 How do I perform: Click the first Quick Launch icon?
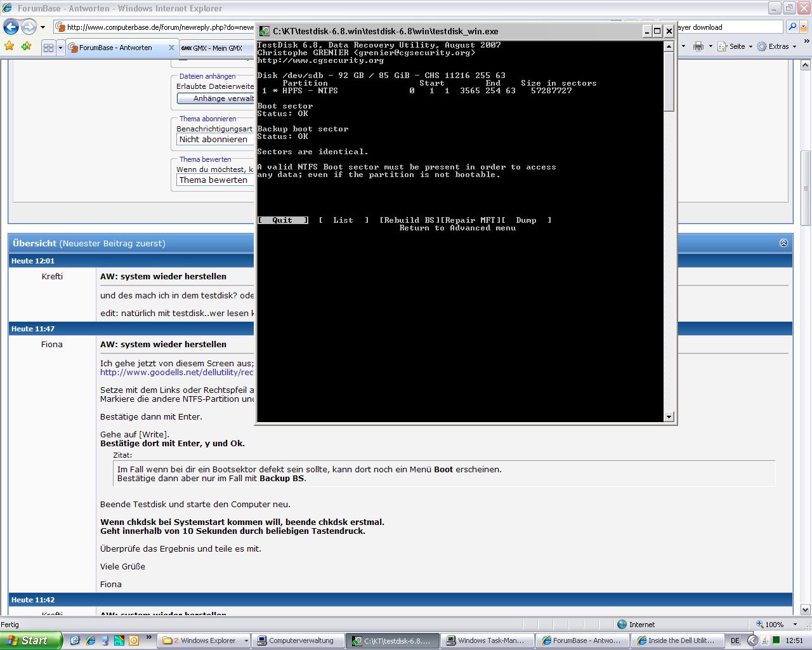pos(75,640)
